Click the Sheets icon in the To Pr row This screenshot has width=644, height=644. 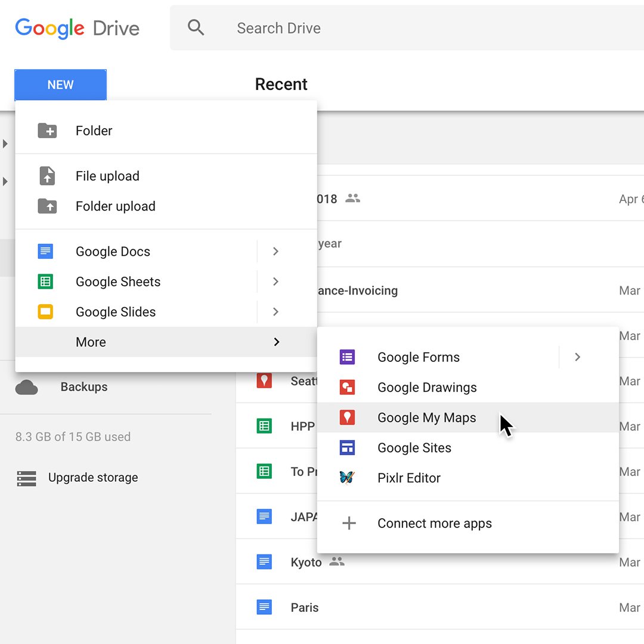(264, 471)
